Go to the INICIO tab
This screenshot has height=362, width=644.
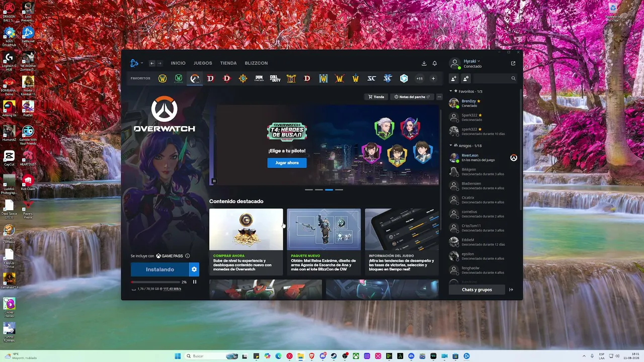click(x=178, y=63)
